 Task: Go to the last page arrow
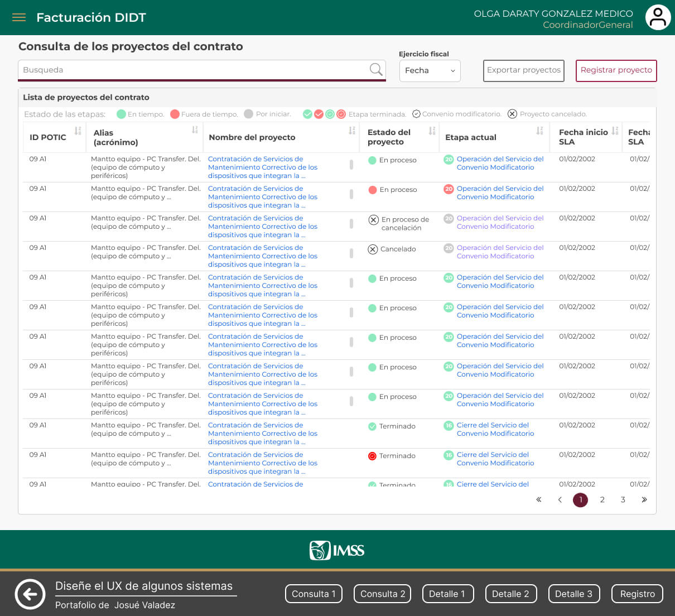(x=644, y=500)
